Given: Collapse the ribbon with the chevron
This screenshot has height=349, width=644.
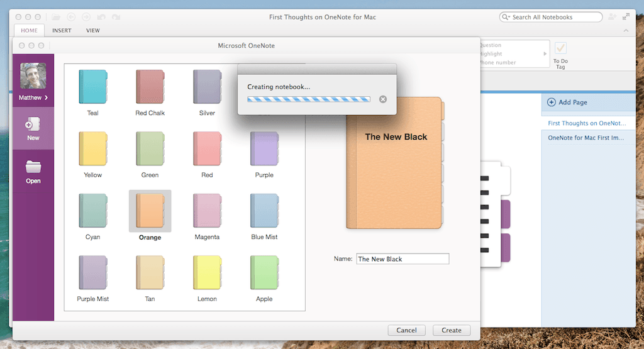Looking at the screenshot, I should [x=626, y=30].
